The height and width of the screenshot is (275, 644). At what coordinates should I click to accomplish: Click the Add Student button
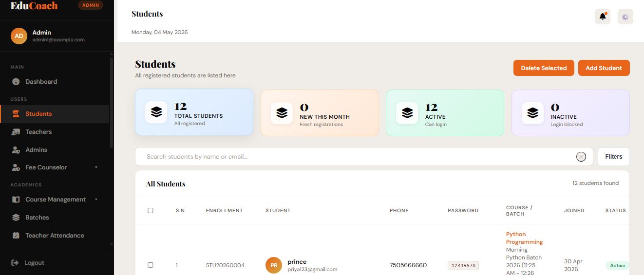click(604, 68)
